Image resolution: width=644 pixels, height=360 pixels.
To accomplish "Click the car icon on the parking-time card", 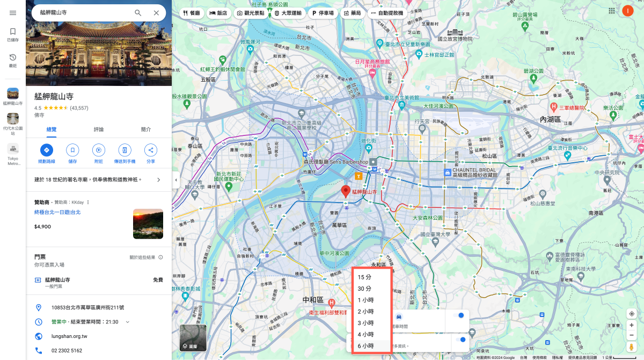I will click(x=399, y=317).
